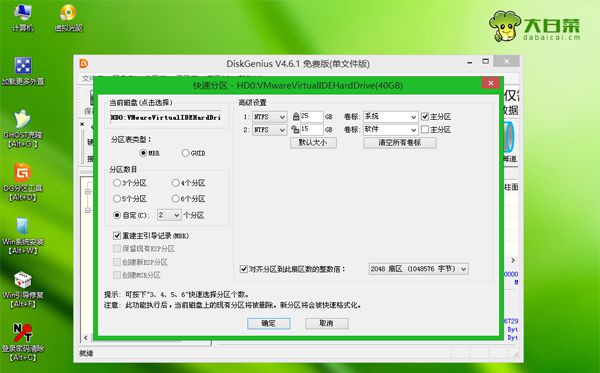
Task: Open the Computer desktop icon
Action: click(23, 18)
